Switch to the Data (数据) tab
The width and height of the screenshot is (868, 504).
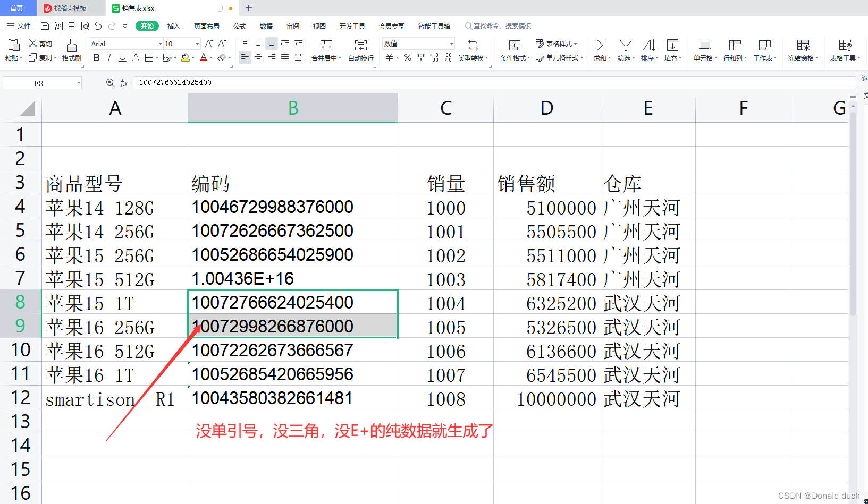pos(266,26)
